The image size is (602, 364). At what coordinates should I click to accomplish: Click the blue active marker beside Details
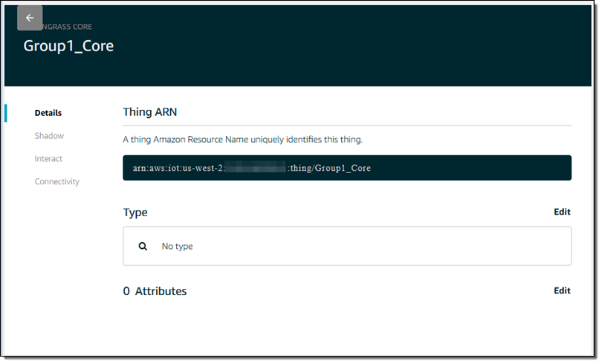tap(6, 113)
